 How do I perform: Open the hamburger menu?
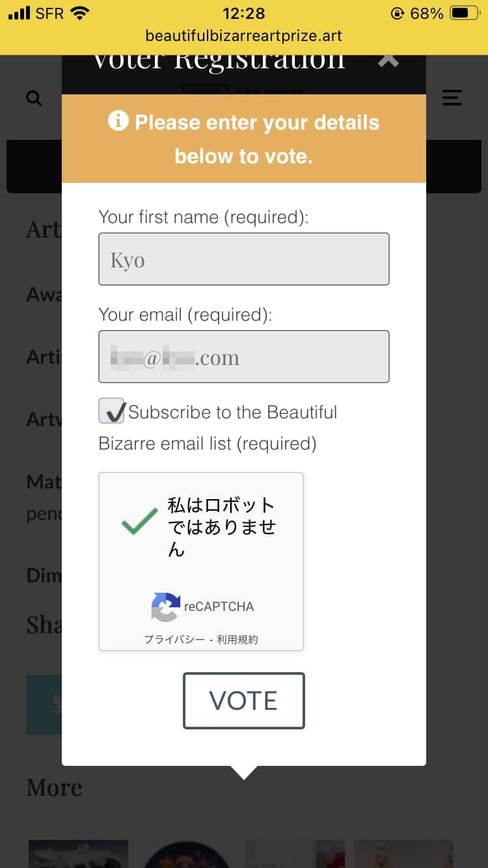click(452, 98)
